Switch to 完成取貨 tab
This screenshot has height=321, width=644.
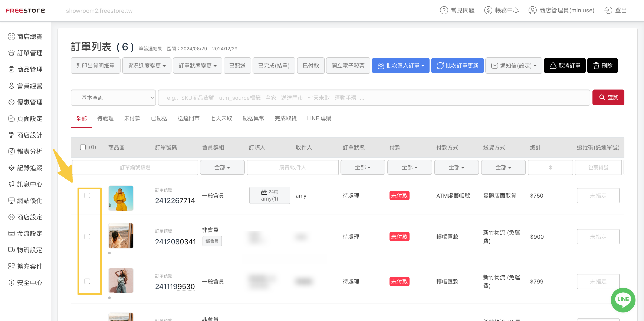click(286, 118)
